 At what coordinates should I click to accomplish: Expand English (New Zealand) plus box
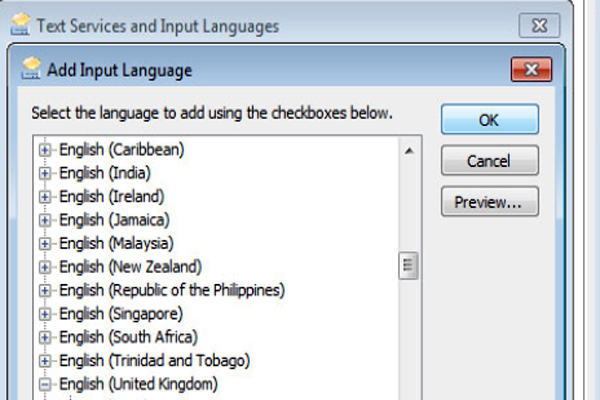coord(44,267)
